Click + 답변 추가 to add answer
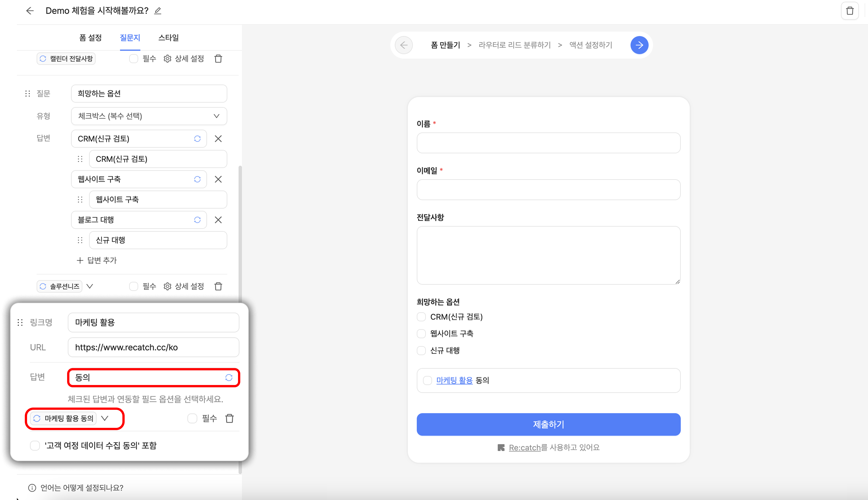This screenshot has height=500, width=868. [97, 260]
